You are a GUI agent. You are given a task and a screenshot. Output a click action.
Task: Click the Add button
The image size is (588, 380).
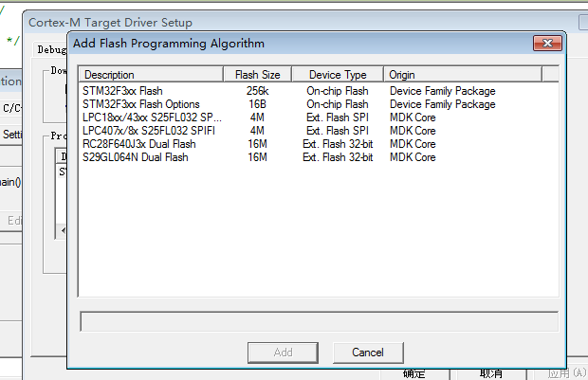tap(283, 353)
